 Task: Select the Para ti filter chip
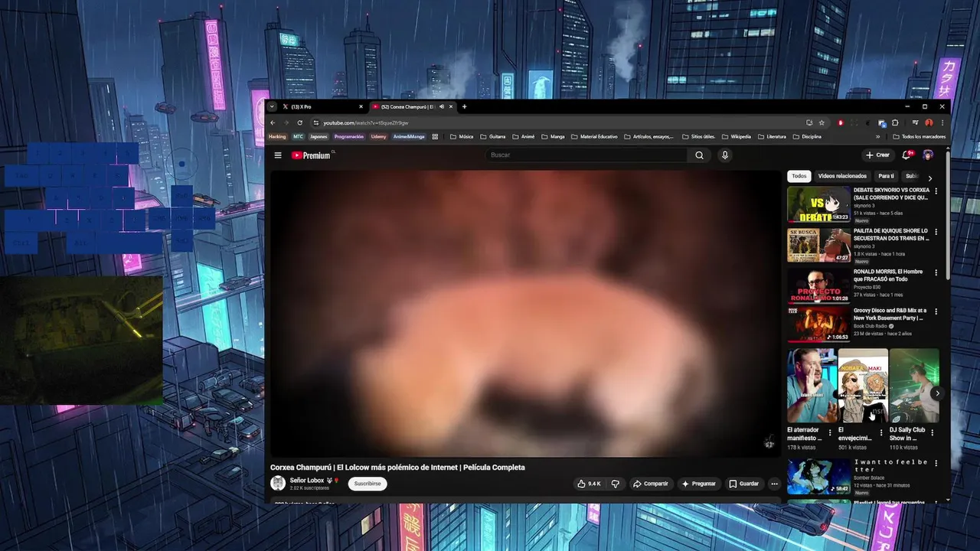pyautogui.click(x=886, y=176)
